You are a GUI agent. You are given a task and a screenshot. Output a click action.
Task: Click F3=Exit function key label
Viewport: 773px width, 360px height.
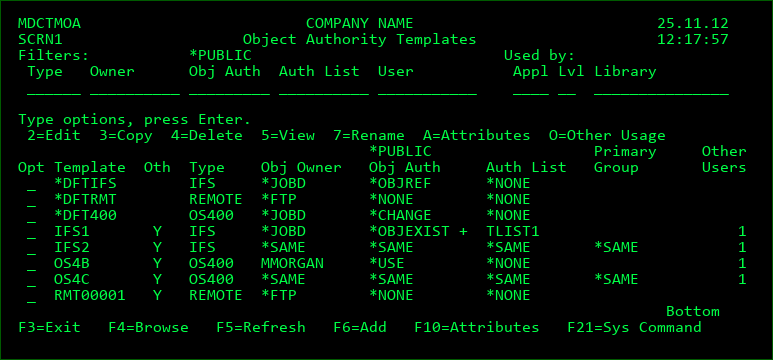(49, 327)
